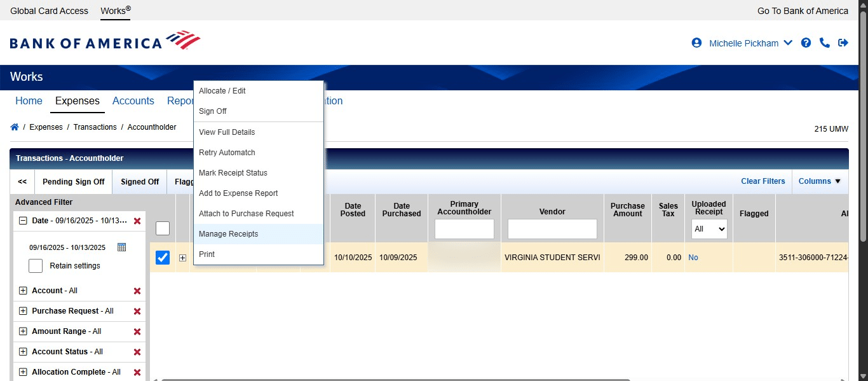Click inside the Vendor filter field

click(x=552, y=229)
